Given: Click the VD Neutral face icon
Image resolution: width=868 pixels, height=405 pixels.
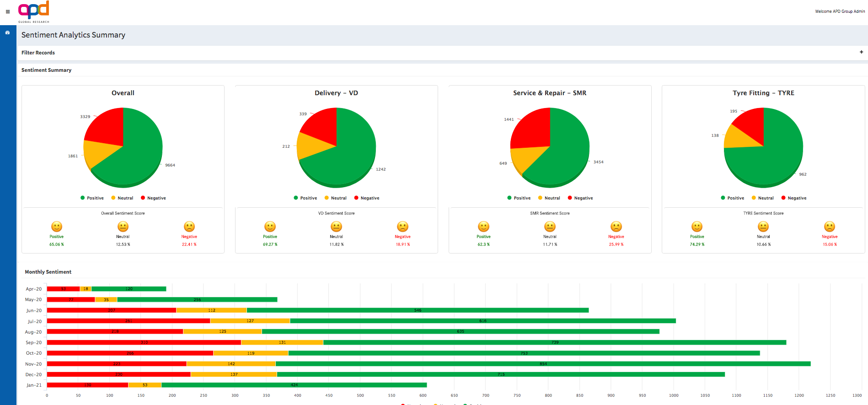Looking at the screenshot, I should 337,227.
